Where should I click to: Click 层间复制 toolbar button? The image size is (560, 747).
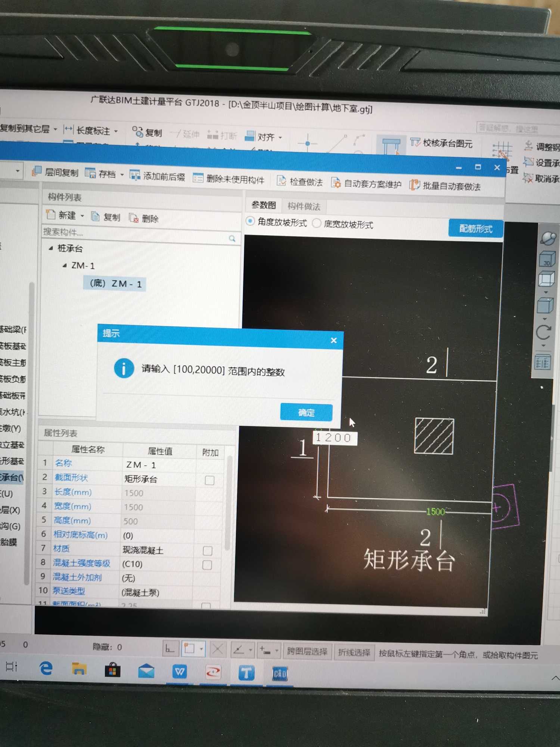pyautogui.click(x=55, y=172)
